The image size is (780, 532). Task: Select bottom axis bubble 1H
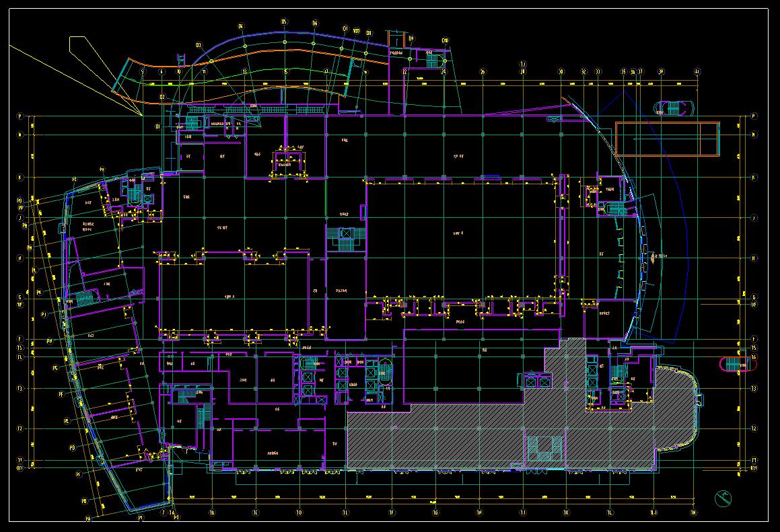(x=480, y=512)
